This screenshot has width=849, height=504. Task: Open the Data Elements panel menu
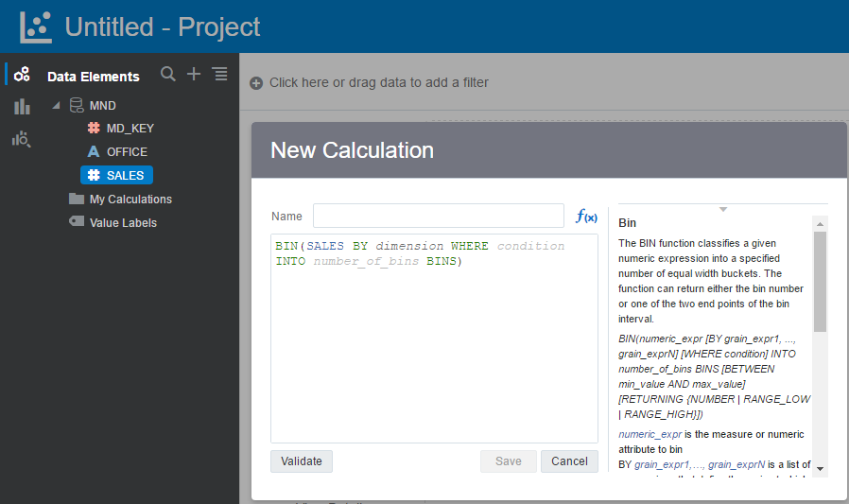click(x=220, y=74)
